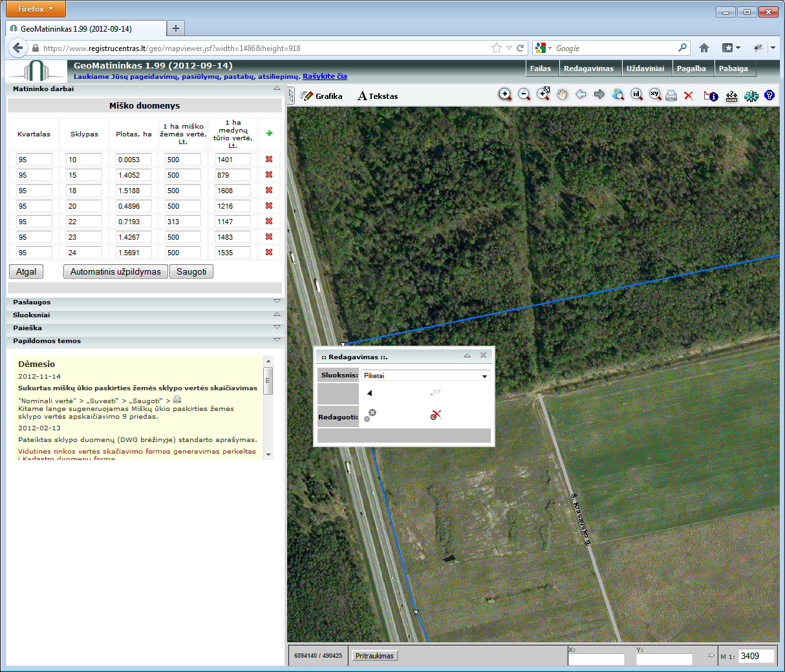This screenshot has height=672, width=785.
Task: Open the Redagavimas menu
Action: 588,68
